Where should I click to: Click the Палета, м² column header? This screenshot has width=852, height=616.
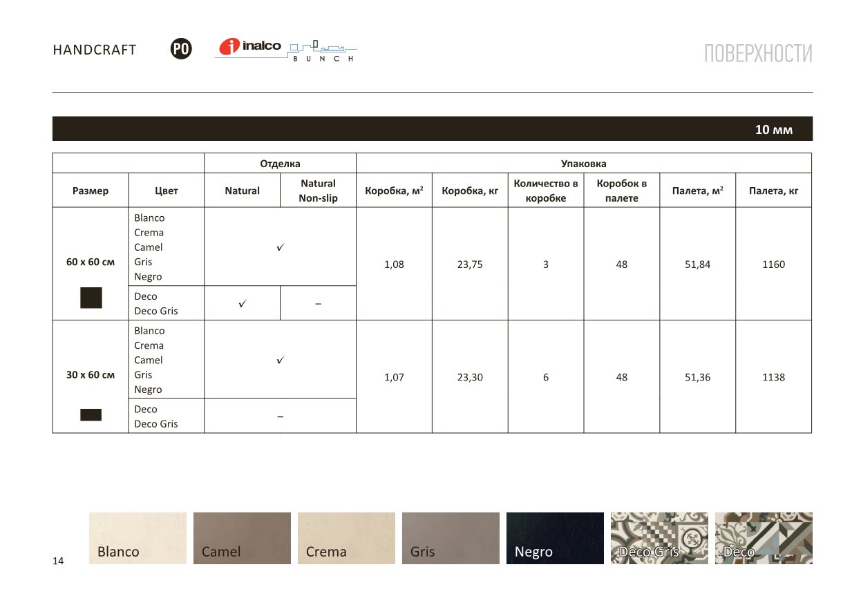pyautogui.click(x=698, y=191)
